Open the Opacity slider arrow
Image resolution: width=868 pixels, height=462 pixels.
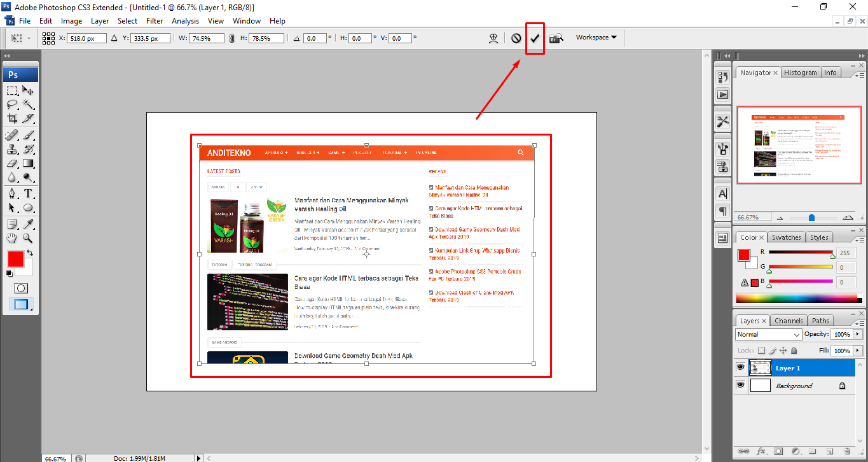point(858,334)
